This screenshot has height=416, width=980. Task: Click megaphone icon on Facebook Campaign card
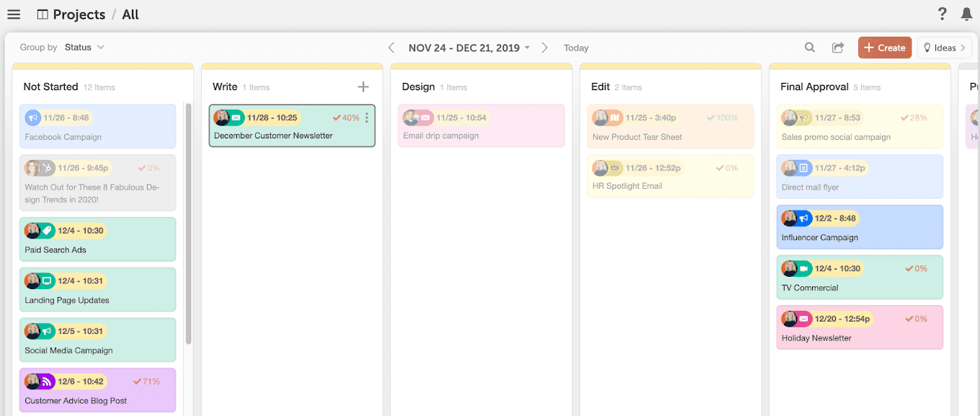[x=33, y=118]
